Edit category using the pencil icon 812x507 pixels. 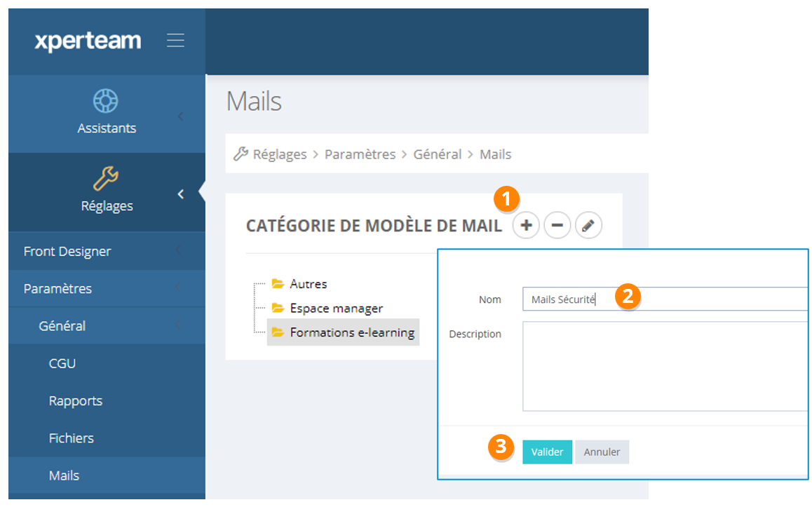tap(588, 226)
